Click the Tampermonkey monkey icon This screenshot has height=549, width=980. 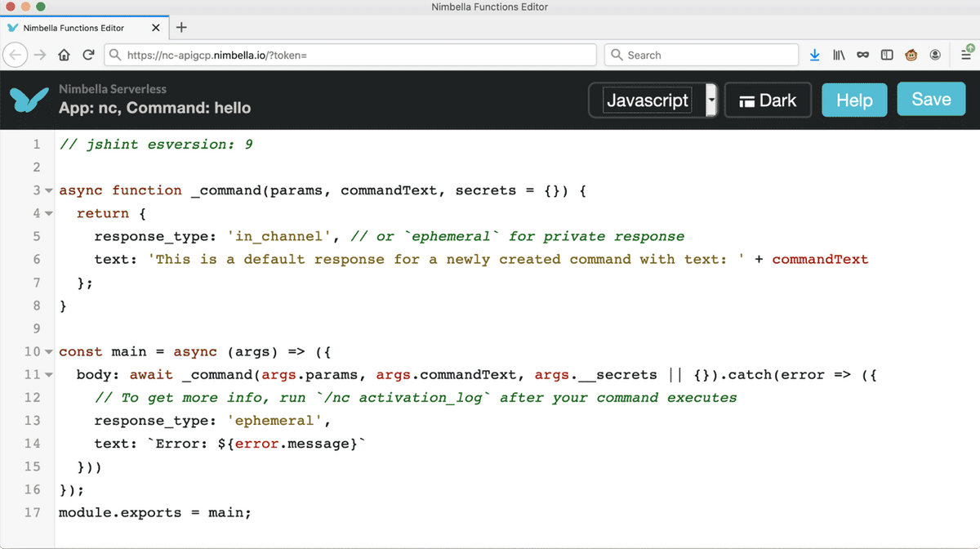(x=911, y=55)
